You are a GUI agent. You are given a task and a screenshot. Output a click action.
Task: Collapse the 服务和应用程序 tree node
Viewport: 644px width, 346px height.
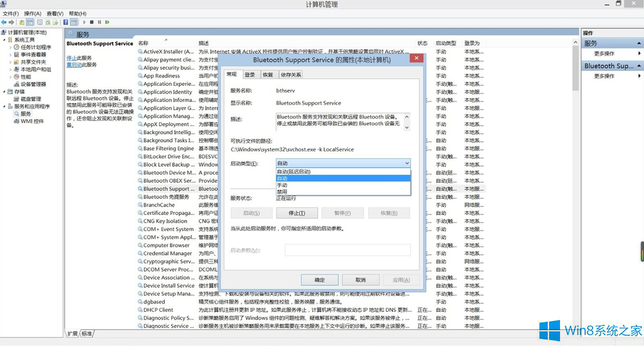click(x=5, y=107)
